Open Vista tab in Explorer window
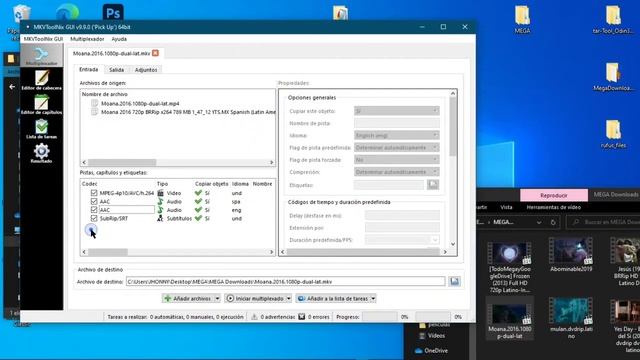This screenshot has height=360, width=640. click(x=506, y=207)
